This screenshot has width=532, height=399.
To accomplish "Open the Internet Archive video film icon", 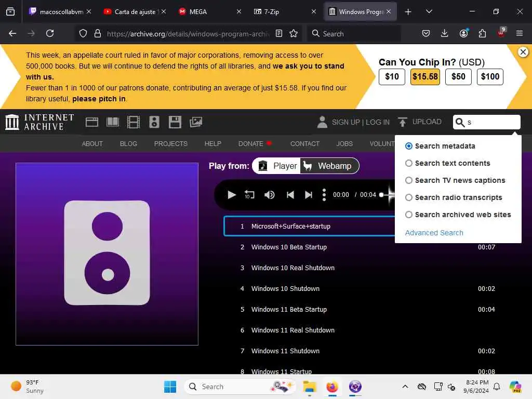I will [134, 122].
